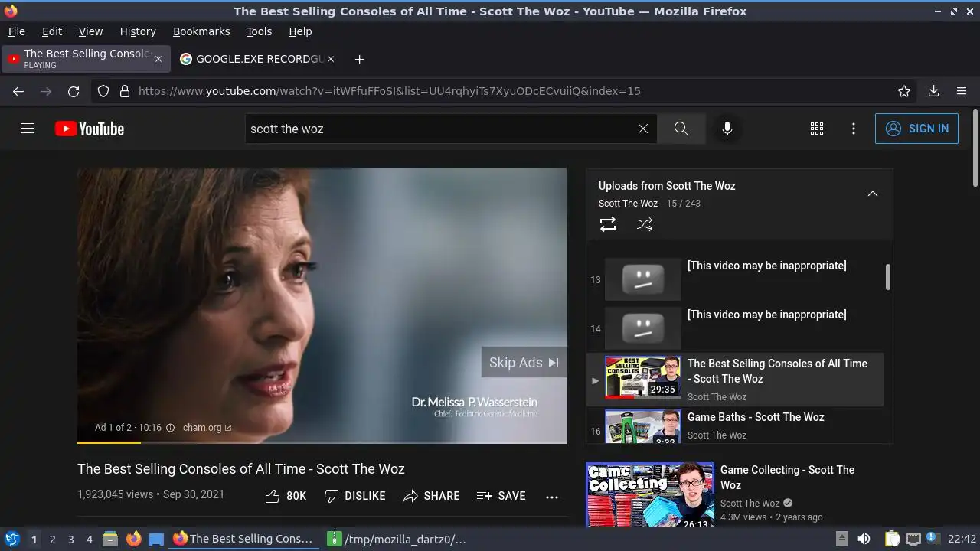Click the playlist panel scrollbar

coord(888,277)
